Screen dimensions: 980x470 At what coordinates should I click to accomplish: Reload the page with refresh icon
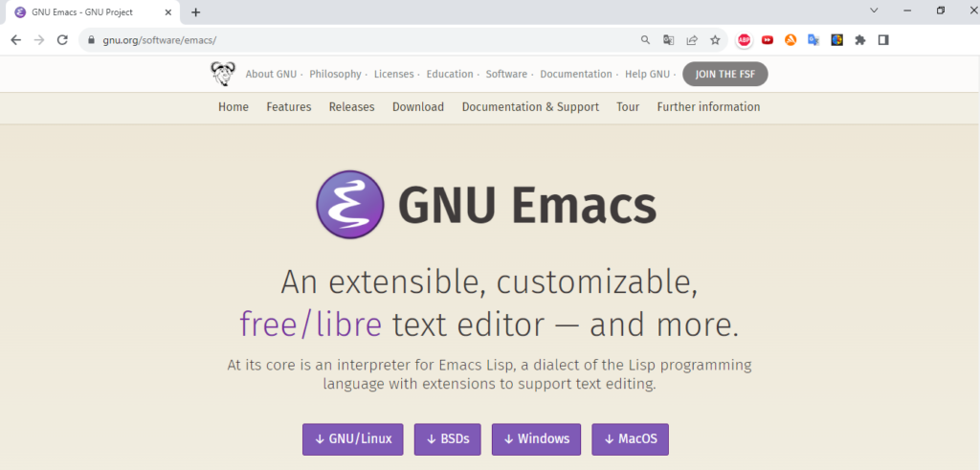tap(62, 40)
